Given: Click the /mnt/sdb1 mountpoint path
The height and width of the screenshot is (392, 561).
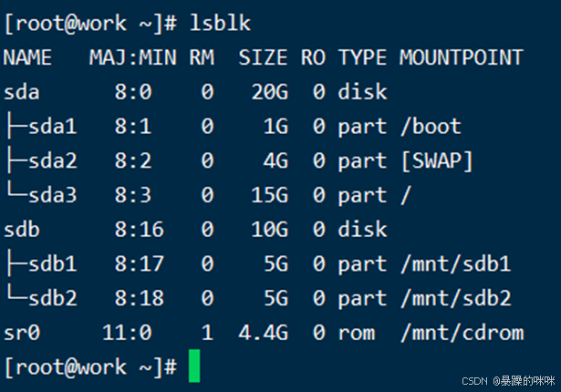Looking at the screenshot, I should (454, 264).
